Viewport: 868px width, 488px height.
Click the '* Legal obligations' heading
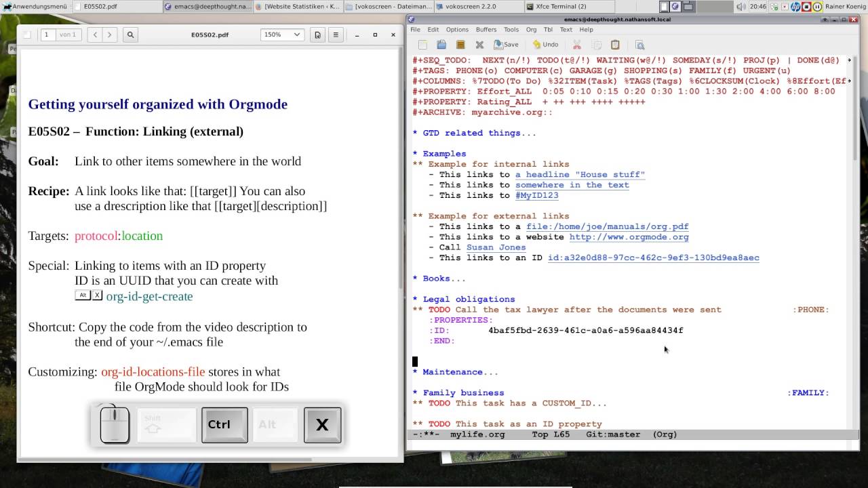tap(464, 299)
